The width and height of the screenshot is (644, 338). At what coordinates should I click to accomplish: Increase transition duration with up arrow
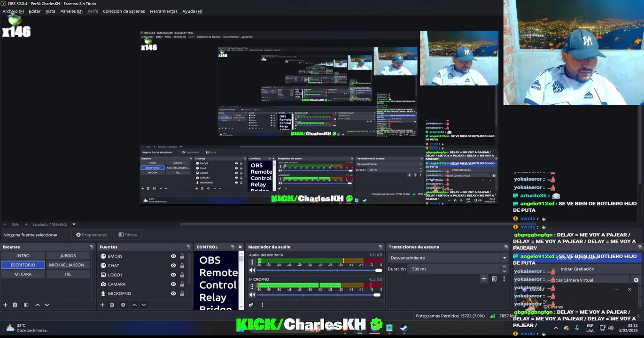(504, 267)
